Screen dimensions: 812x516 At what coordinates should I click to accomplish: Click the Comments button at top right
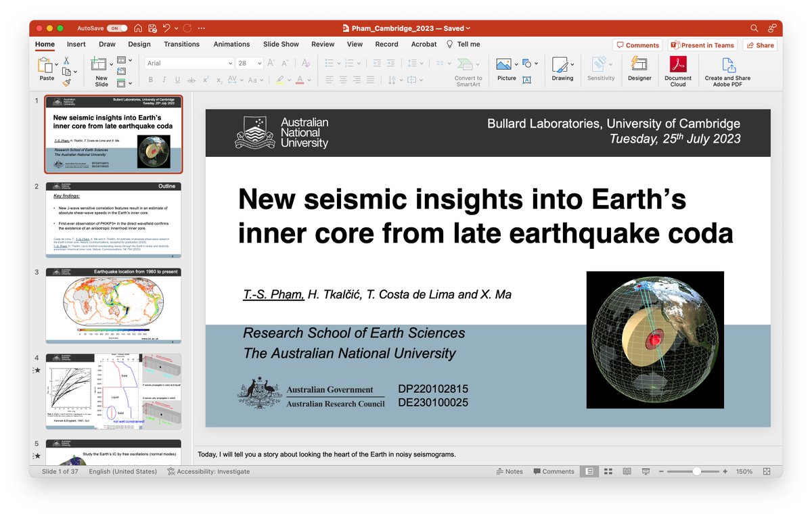tap(637, 45)
